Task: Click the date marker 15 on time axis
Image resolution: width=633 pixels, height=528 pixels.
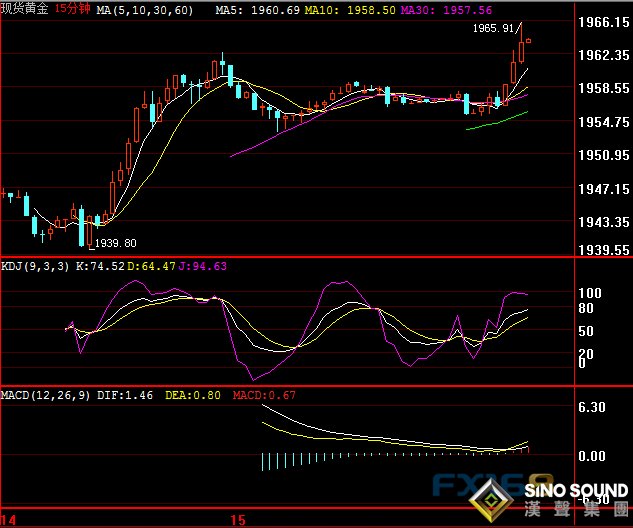Action: coord(238,520)
